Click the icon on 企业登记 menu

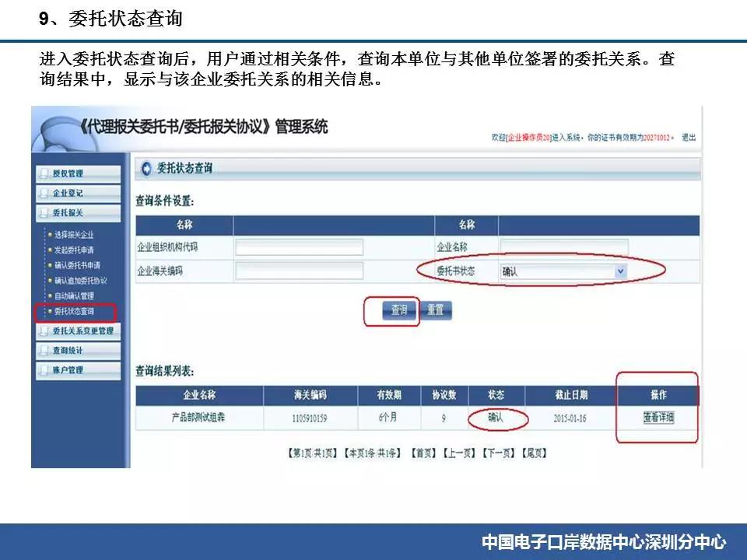click(x=44, y=193)
